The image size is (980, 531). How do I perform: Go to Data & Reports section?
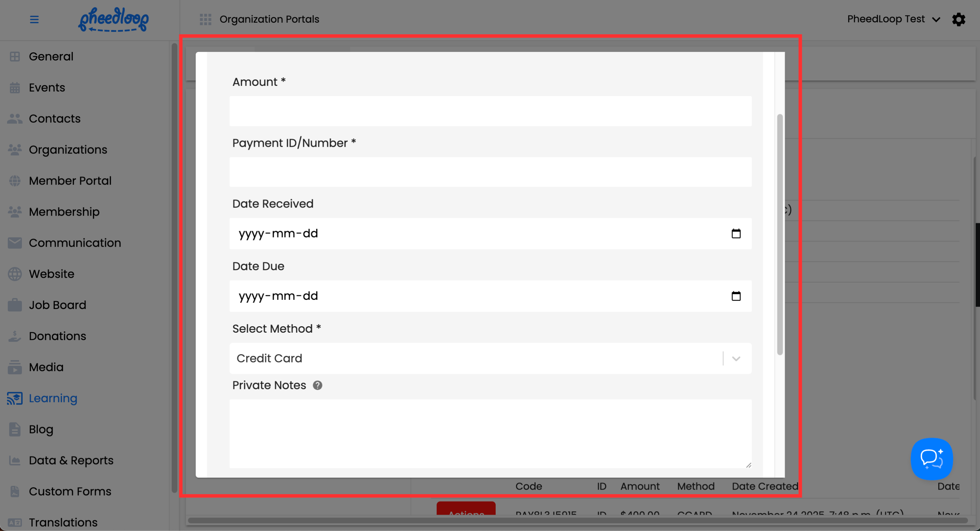pos(71,460)
